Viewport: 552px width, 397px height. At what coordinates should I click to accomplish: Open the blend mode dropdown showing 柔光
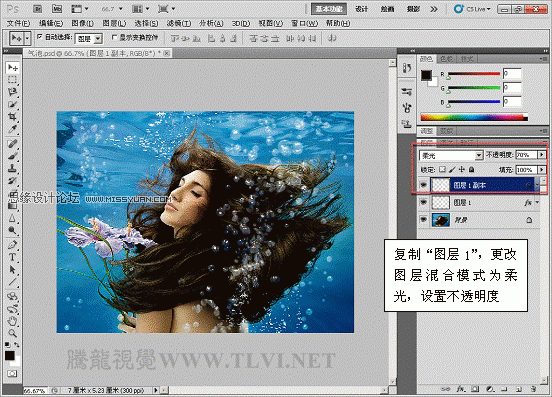click(x=451, y=155)
